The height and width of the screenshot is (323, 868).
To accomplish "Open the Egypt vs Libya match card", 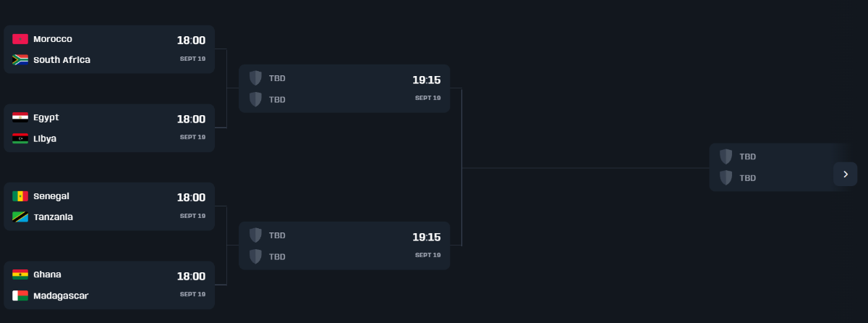I will (109, 128).
